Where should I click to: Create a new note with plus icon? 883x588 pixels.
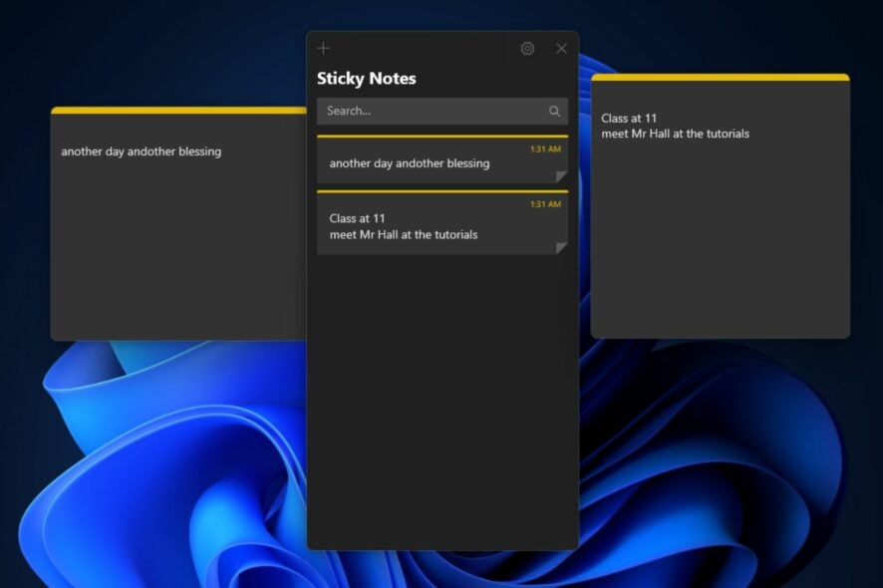click(323, 49)
